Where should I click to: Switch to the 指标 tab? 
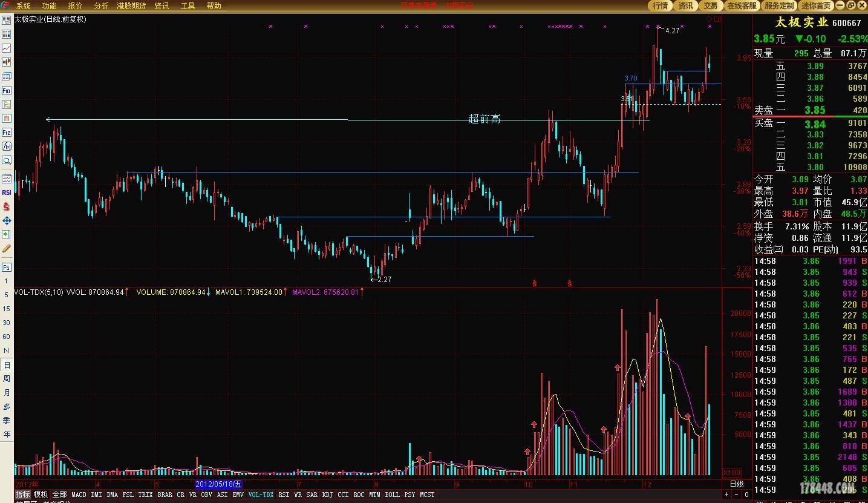tap(23, 495)
